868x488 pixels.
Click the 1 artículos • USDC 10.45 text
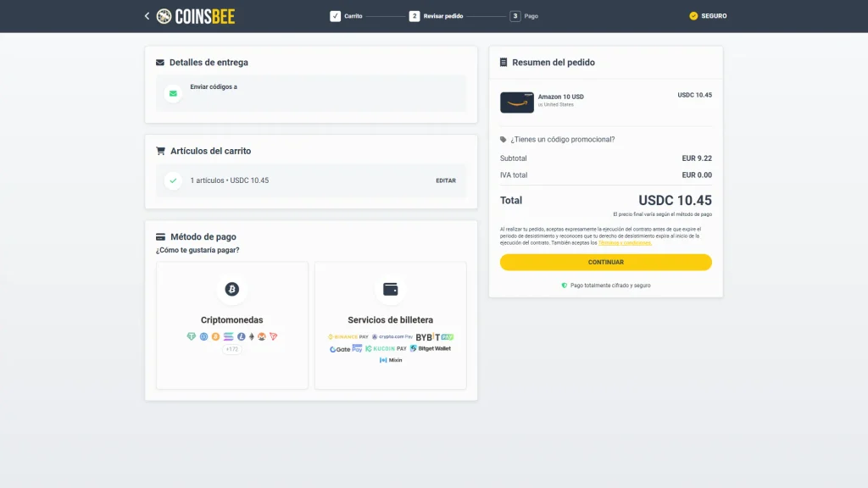230,180
